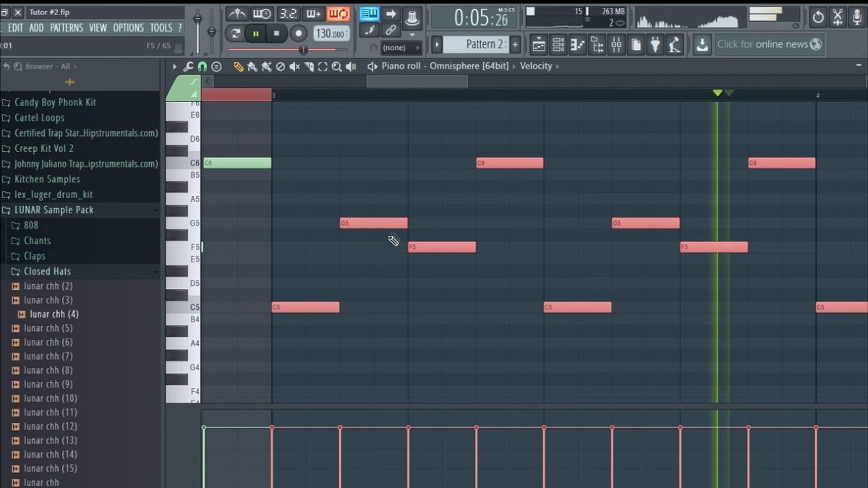Click the undo history circular arrow icon
868x488 pixels.
point(818,17)
